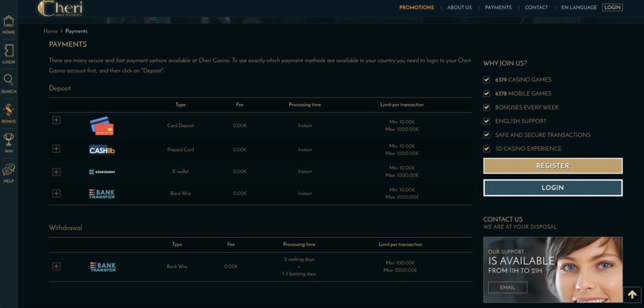Open the Win trophy icon

9,140
